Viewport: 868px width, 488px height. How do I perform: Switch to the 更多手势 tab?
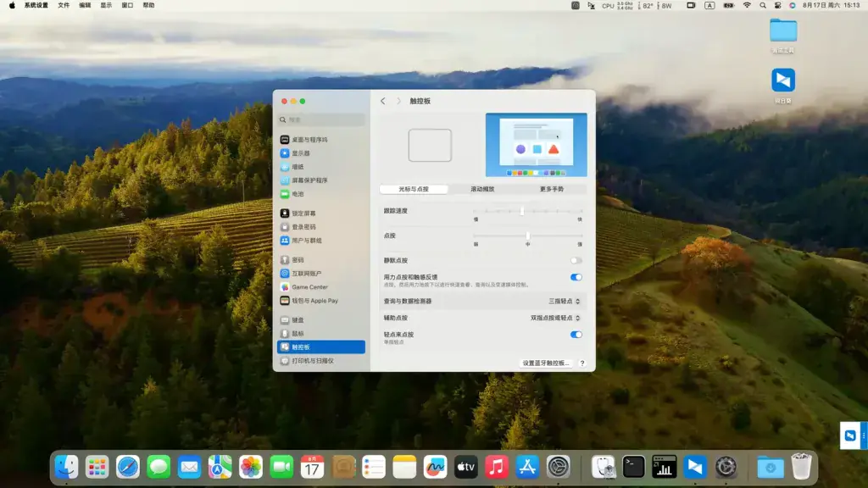(x=551, y=189)
